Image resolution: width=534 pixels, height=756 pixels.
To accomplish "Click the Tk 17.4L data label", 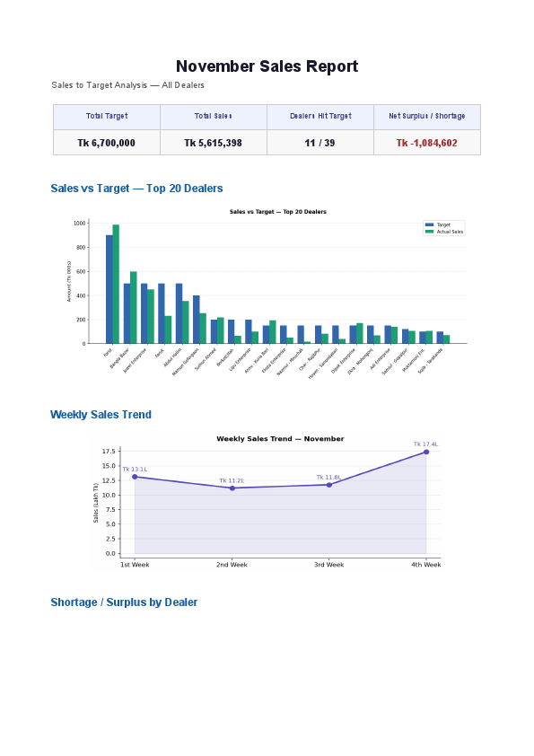I will point(426,444).
